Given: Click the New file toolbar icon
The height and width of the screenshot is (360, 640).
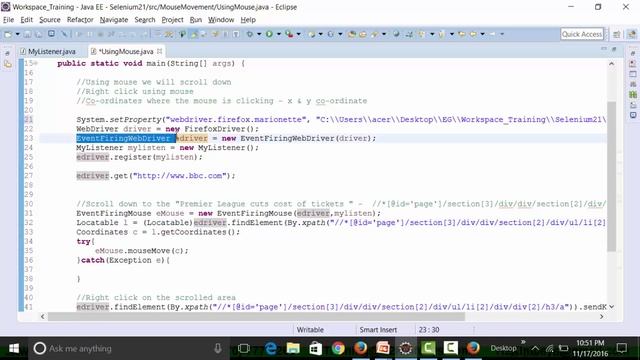Looking at the screenshot, I should pyautogui.click(x=8, y=34).
